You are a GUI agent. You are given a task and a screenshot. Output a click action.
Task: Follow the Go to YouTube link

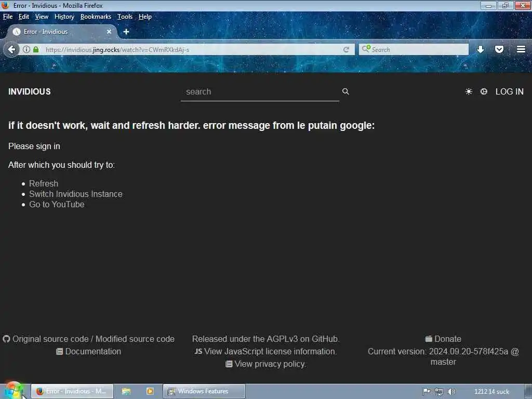[x=57, y=204]
